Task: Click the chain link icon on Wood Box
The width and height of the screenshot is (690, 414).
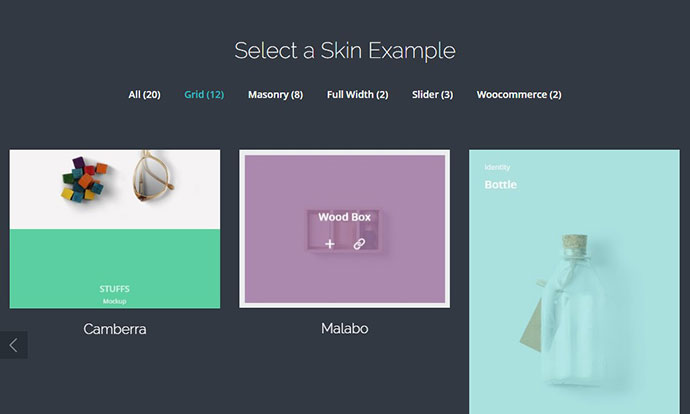Action: [359, 244]
